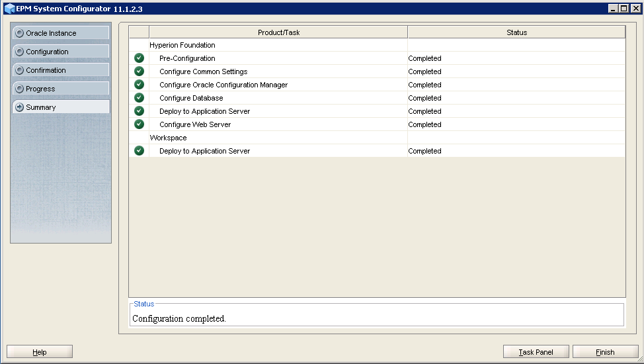
Task: Click the Help button
Action: point(40,352)
